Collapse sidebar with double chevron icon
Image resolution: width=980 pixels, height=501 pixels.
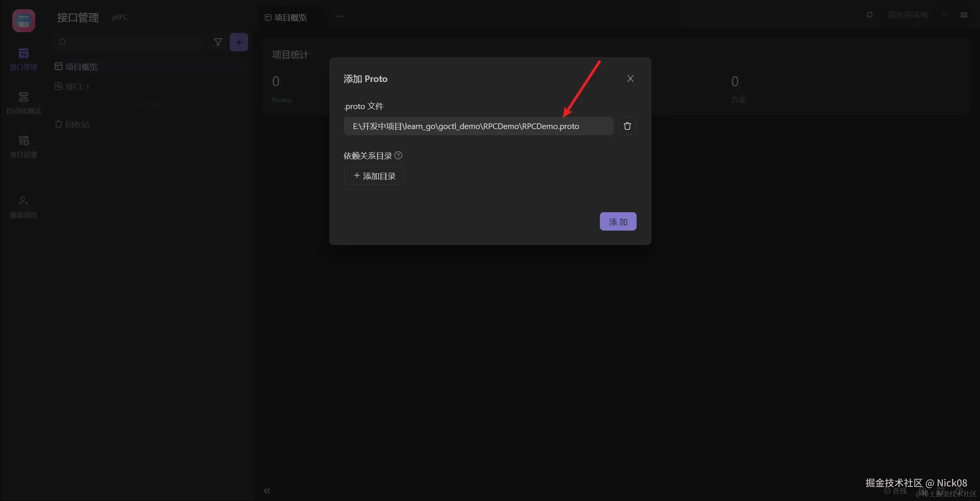pyautogui.click(x=267, y=491)
